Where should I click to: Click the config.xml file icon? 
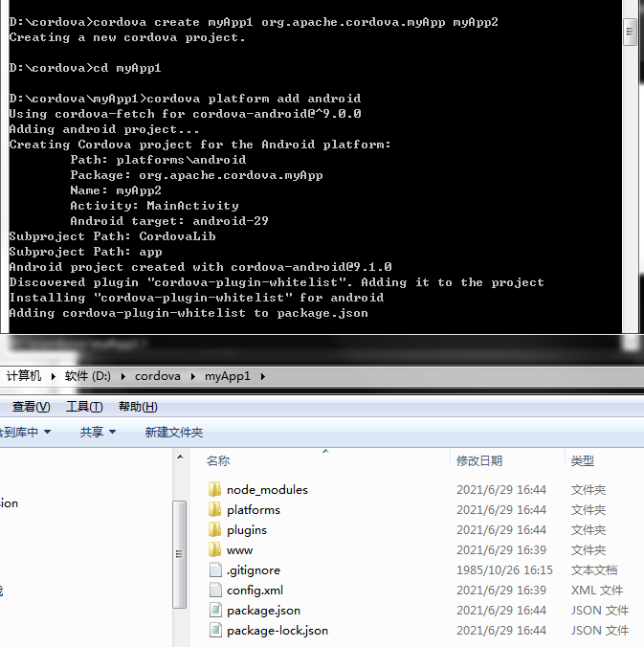pyautogui.click(x=215, y=590)
